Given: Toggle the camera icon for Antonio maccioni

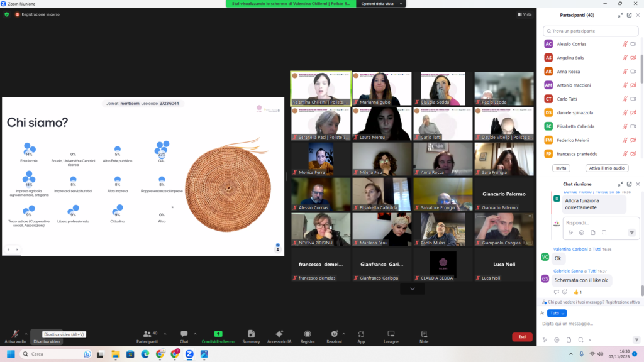Looking at the screenshot, I should (633, 85).
